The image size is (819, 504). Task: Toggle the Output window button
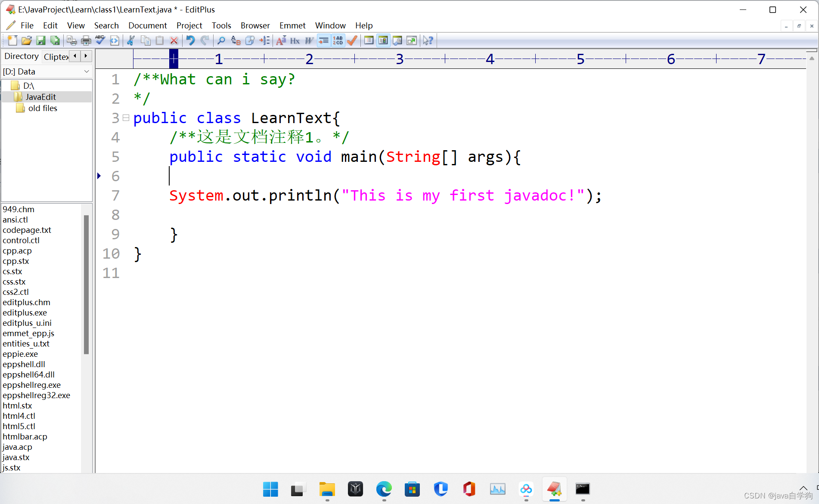(x=397, y=40)
